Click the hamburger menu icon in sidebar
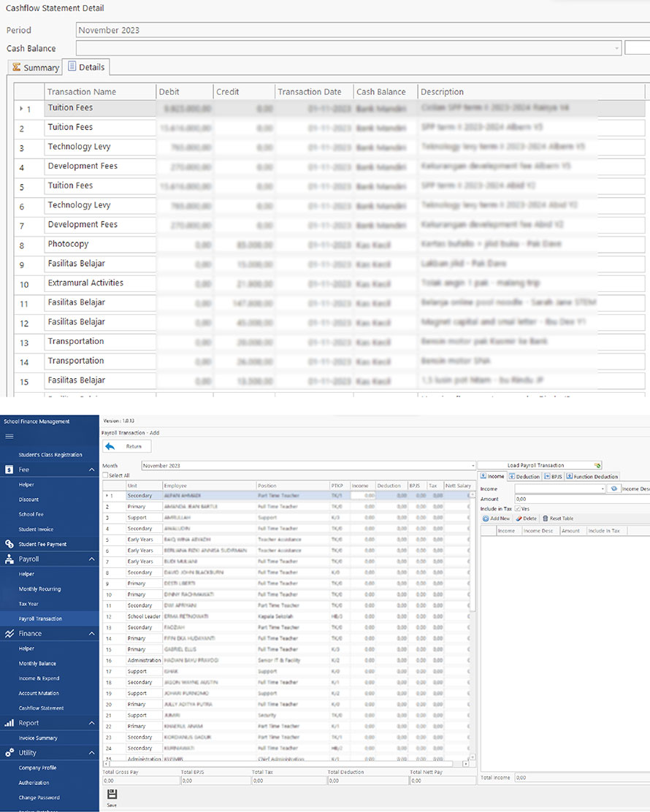This screenshot has height=812, width=650. click(10, 437)
